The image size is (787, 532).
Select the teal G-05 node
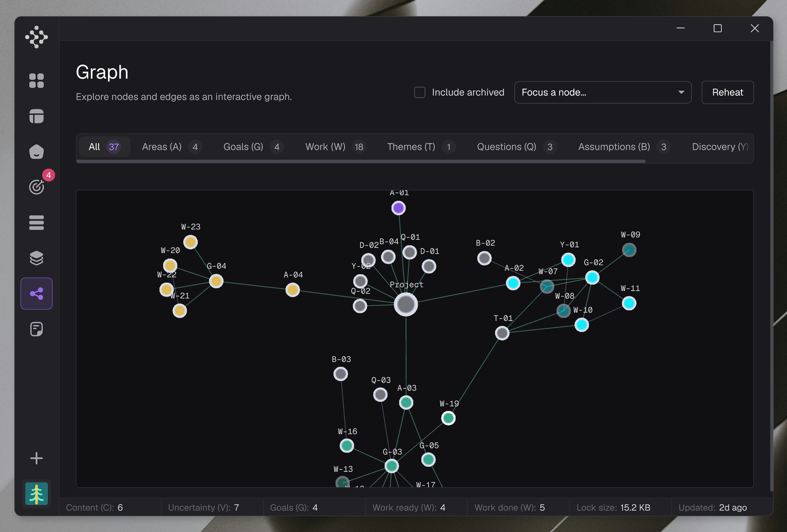point(428,460)
